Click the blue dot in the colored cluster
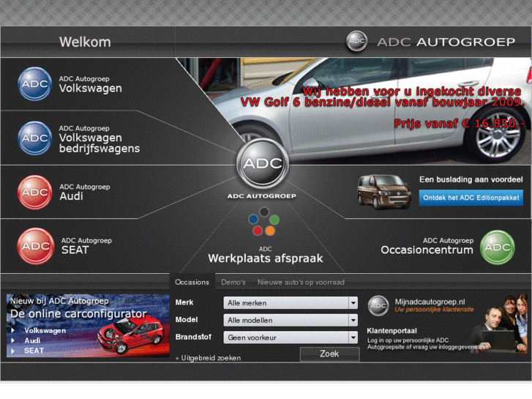This screenshot has height=399, width=532. [x=253, y=219]
